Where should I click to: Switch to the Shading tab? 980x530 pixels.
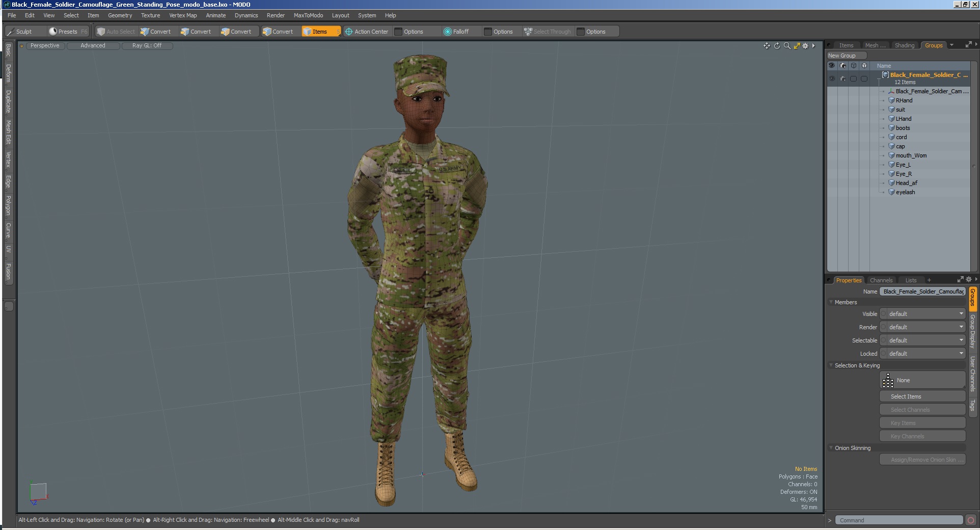click(905, 45)
